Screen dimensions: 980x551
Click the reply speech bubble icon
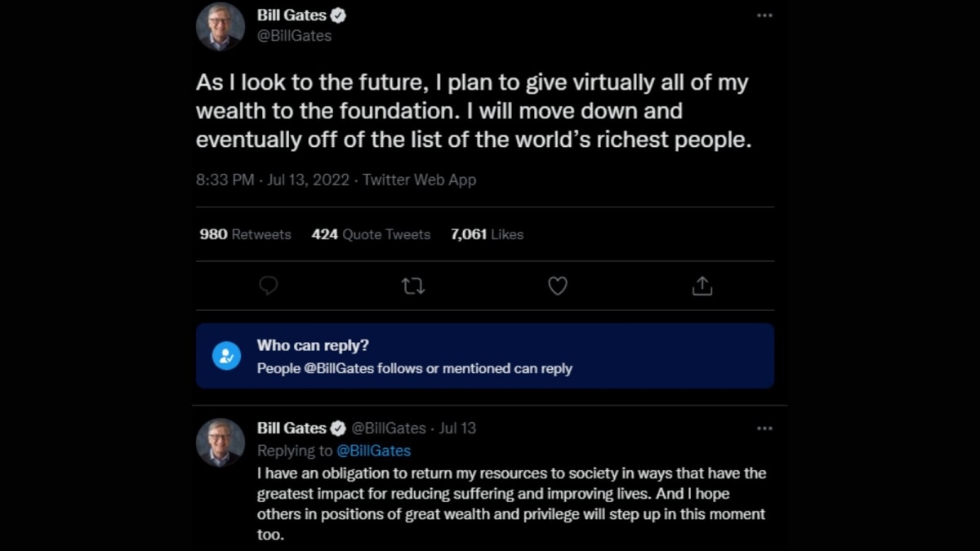click(x=268, y=286)
